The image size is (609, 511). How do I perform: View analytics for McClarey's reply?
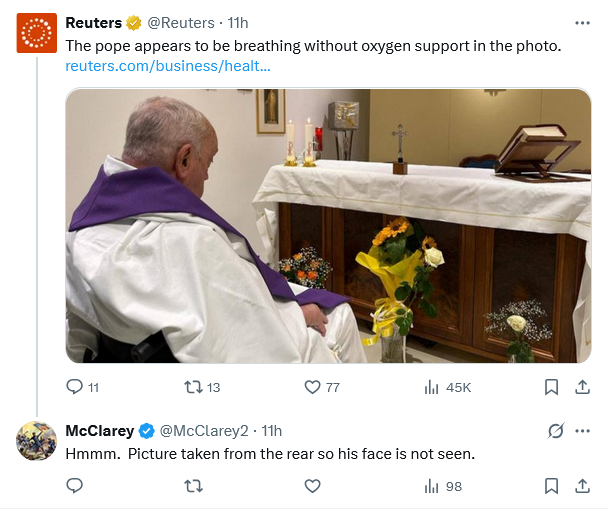pyautogui.click(x=433, y=486)
